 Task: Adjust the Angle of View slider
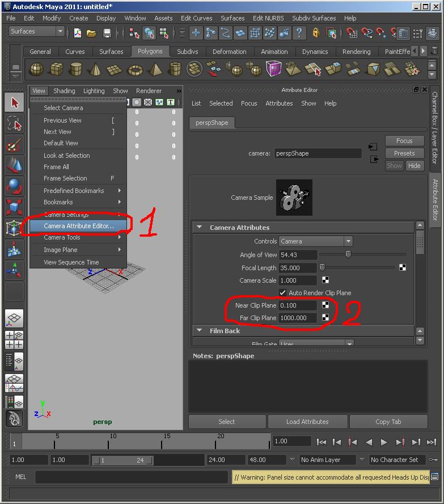click(348, 255)
